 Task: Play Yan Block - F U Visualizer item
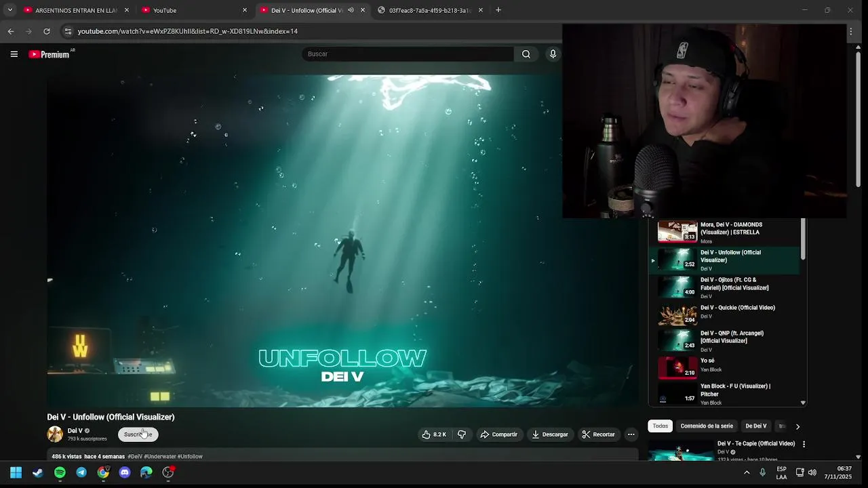click(x=724, y=394)
